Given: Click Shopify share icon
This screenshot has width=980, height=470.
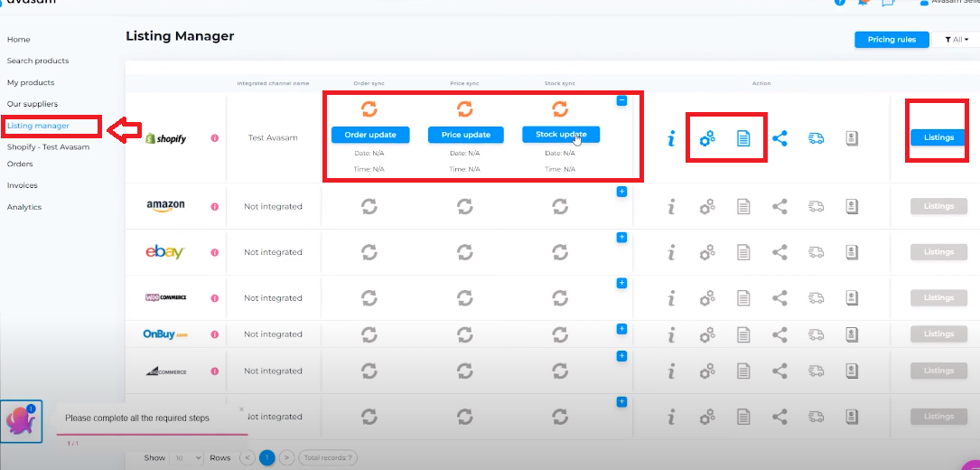Looking at the screenshot, I should 779,138.
